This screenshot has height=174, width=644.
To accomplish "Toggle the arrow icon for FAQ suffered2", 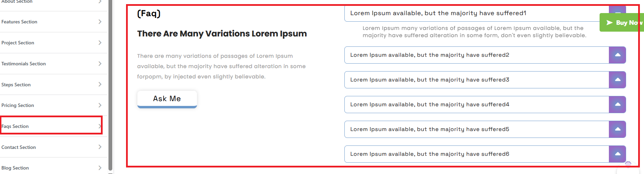I will (x=617, y=55).
